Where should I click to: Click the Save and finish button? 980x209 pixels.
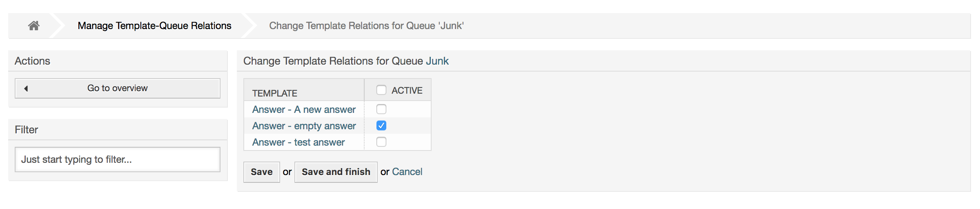(336, 172)
